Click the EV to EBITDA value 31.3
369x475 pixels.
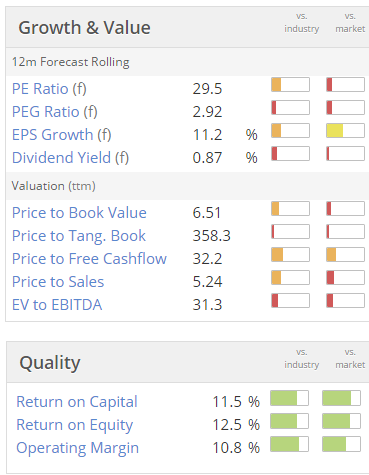207,305
